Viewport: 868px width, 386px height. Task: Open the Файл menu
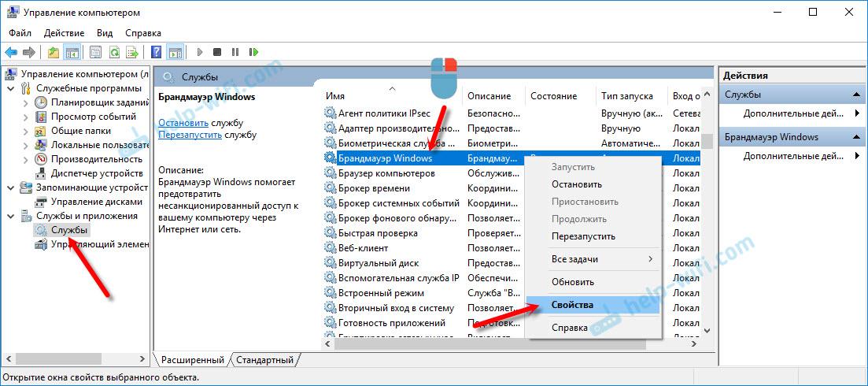(20, 33)
